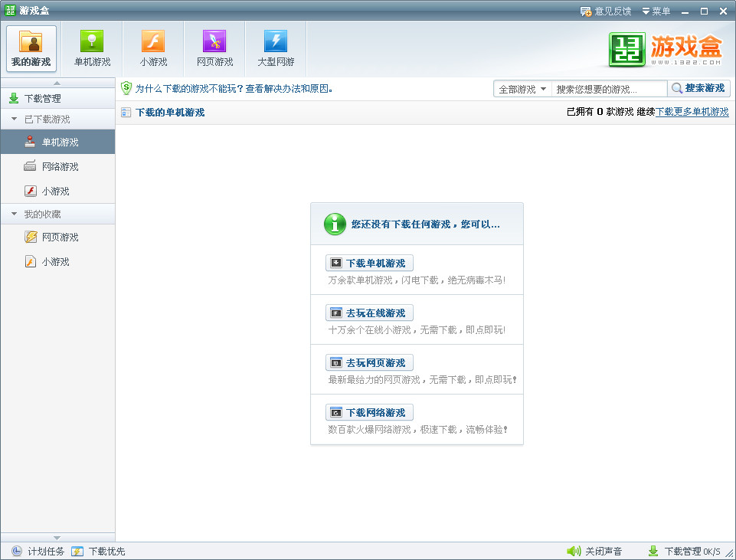Click the green info icon
736x560 pixels.
coord(335,224)
